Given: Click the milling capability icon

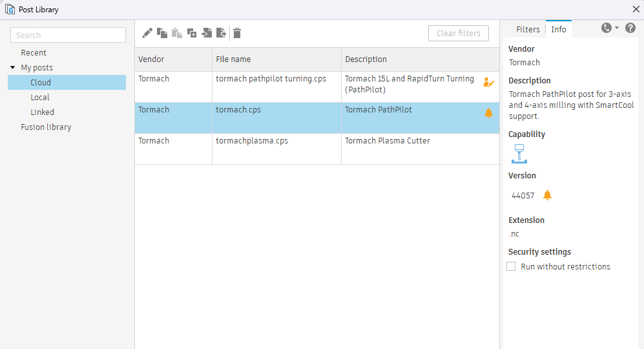Looking at the screenshot, I should [x=519, y=154].
